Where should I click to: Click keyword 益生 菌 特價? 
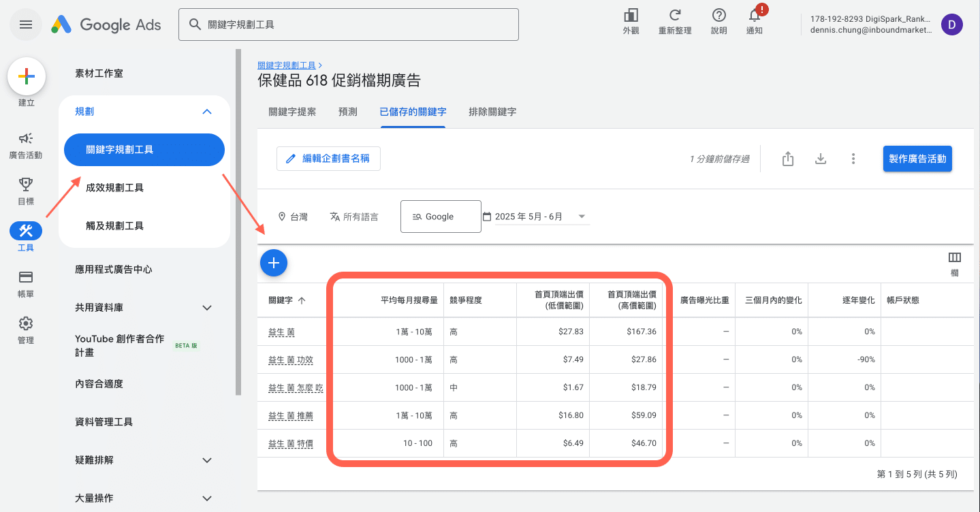[x=291, y=443]
